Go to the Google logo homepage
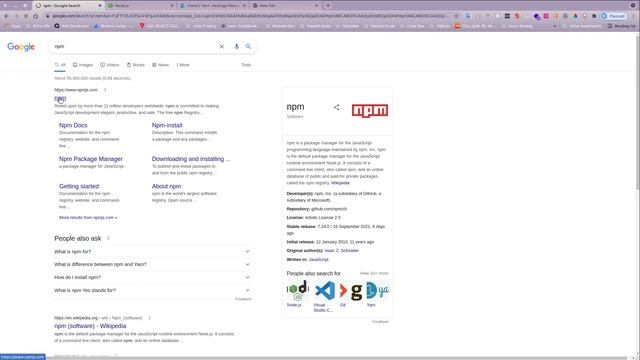Viewport: 640px width, 360px height. pyautogui.click(x=21, y=47)
